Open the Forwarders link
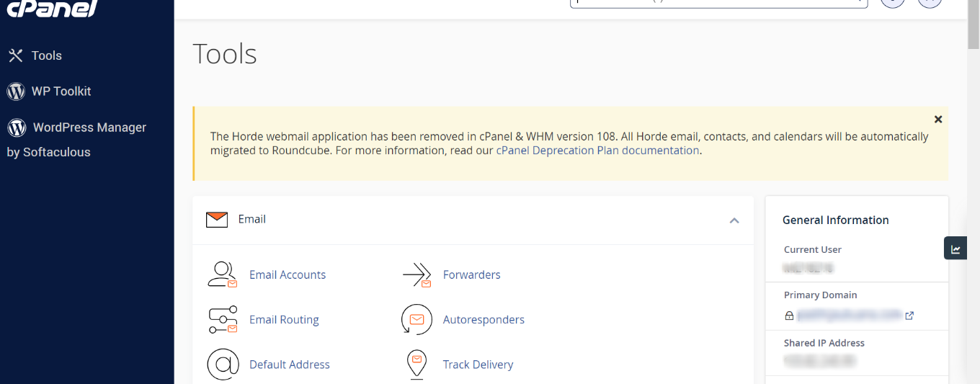Image resolution: width=980 pixels, height=384 pixels. coord(471,274)
